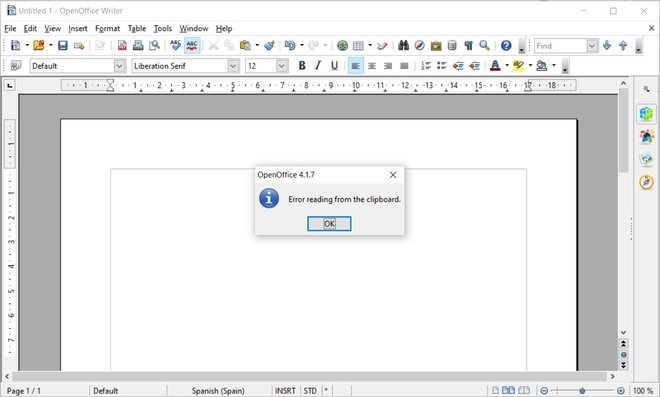Open the File menu

[x=10, y=29]
